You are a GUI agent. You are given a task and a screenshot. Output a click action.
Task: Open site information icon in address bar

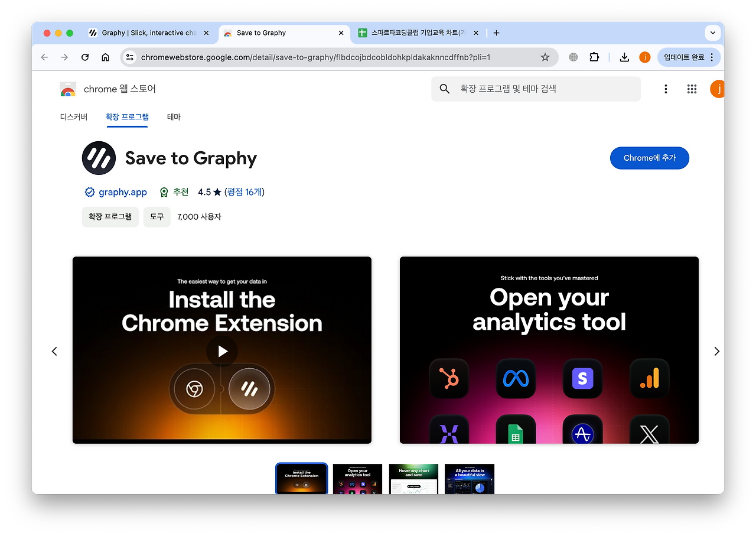(x=131, y=57)
